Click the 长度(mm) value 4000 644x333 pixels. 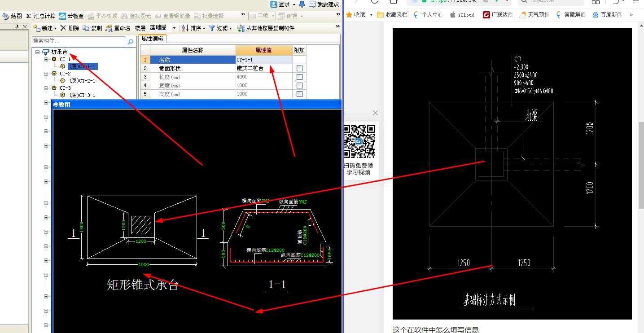[x=264, y=77]
